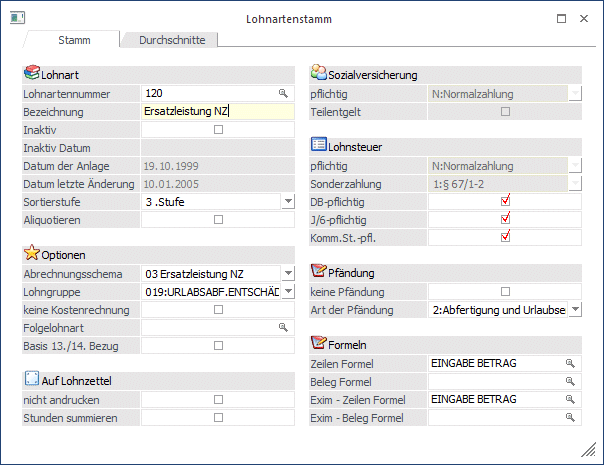
Task: Click the Lohnart section books icon
Action: [x=30, y=74]
